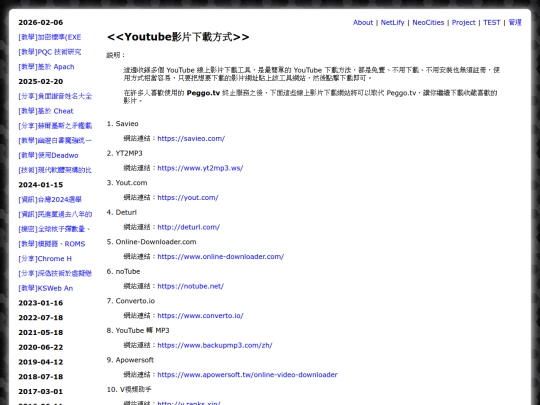Open the https://www.backupmp3.com/zh/ link
The width and height of the screenshot is (540, 405).
215,345
